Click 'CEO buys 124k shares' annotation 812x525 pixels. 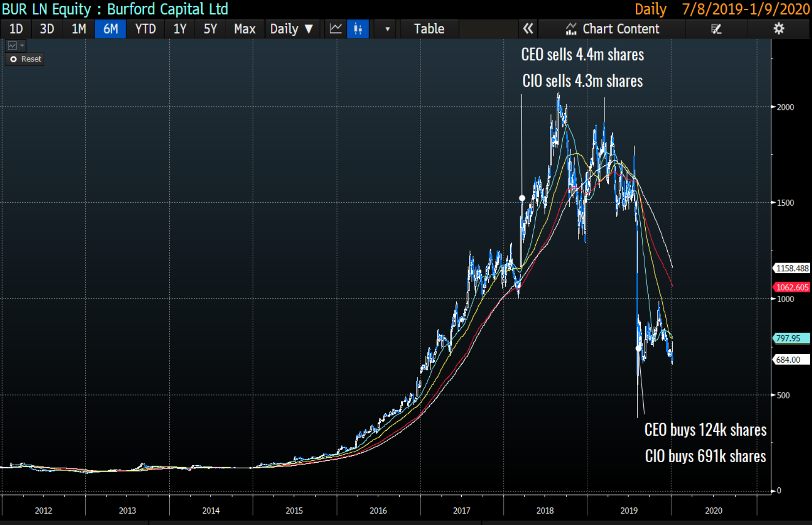706,430
